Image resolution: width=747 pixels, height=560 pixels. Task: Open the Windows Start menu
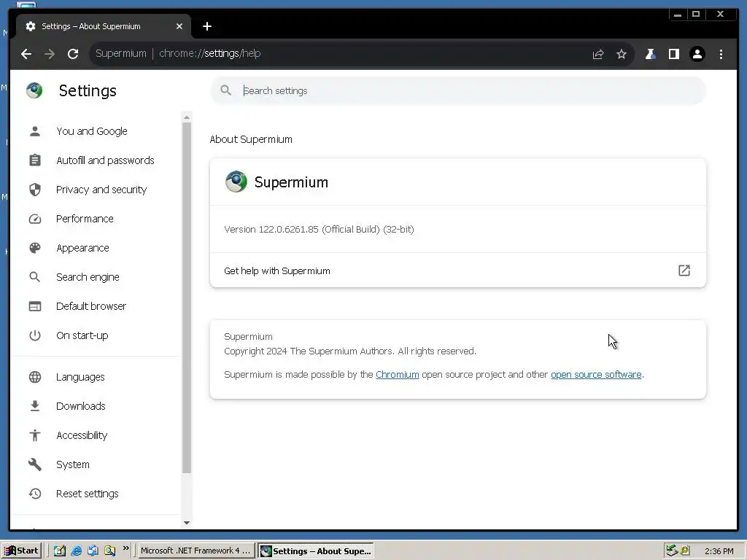[21, 551]
